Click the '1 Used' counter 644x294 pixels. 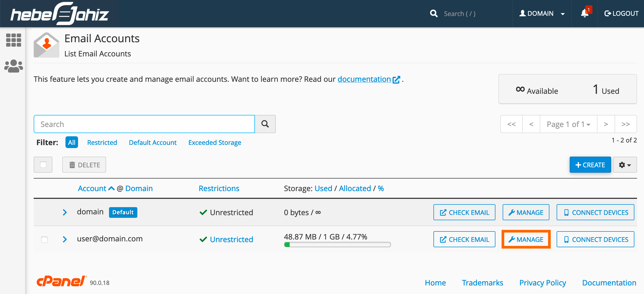click(606, 90)
